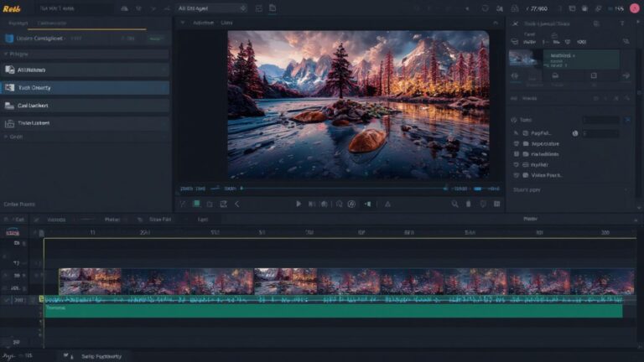644x362 pixels.
Task: Toggle visibility of the 'Apporciature' property row
Action: [517, 143]
